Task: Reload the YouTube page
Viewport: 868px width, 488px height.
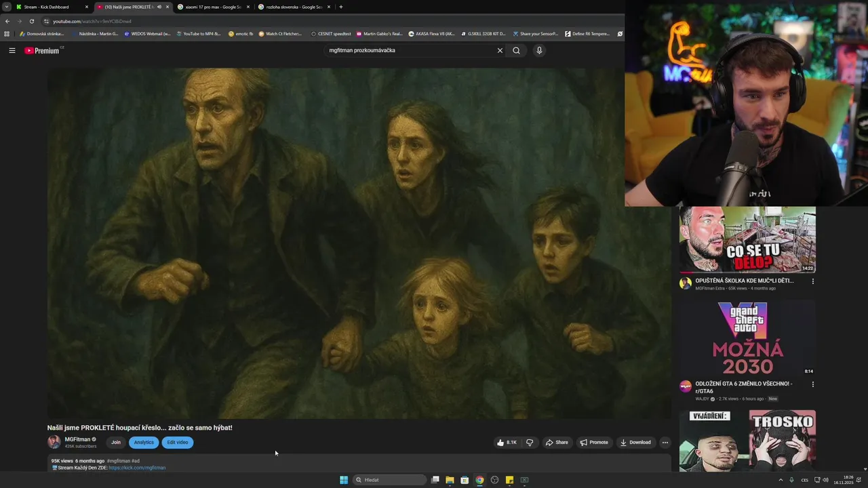Action: click(31, 21)
